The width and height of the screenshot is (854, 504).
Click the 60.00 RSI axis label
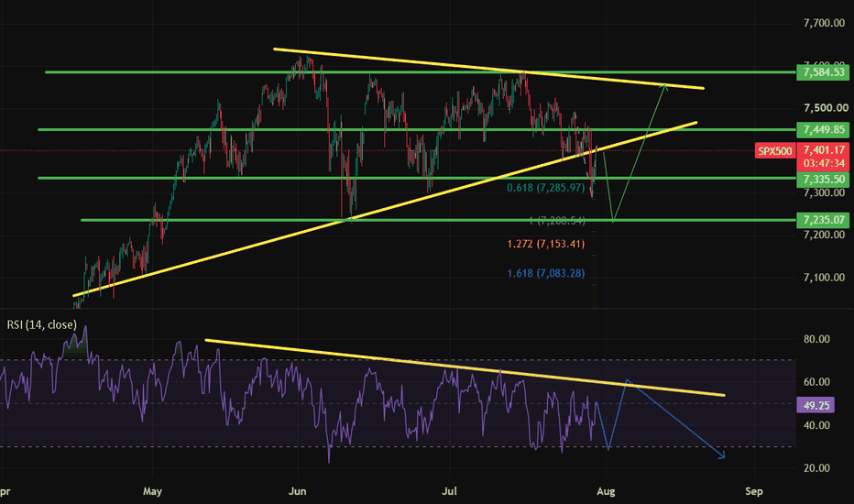point(816,382)
